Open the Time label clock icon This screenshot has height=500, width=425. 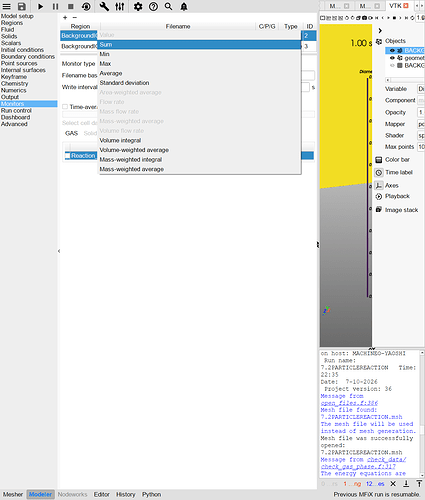(379, 172)
